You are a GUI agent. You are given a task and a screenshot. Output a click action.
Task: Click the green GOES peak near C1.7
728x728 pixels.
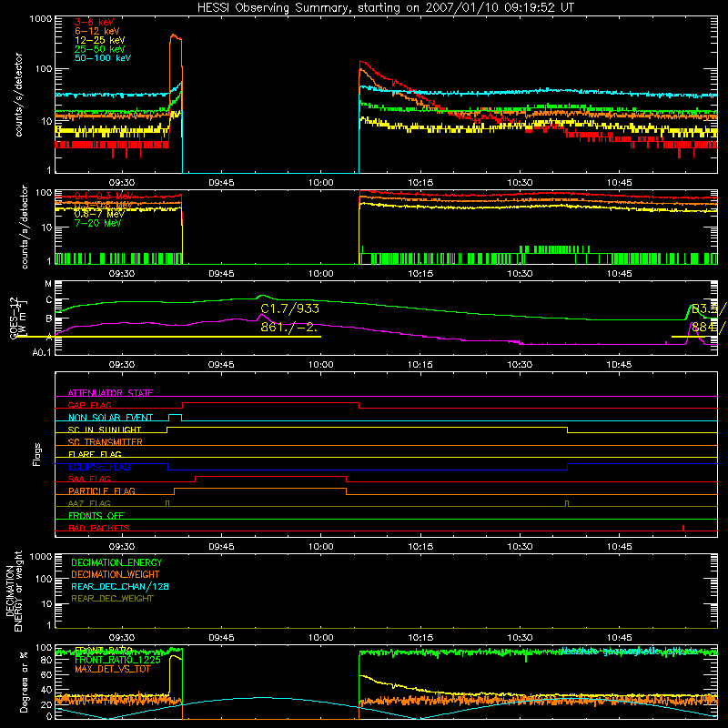262,296
